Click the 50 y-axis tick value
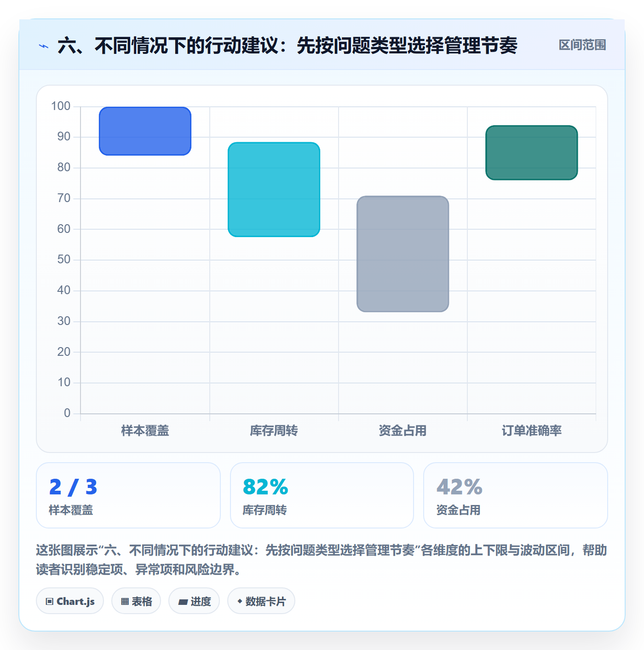Screen dimensions: 644x650 [x=64, y=260]
